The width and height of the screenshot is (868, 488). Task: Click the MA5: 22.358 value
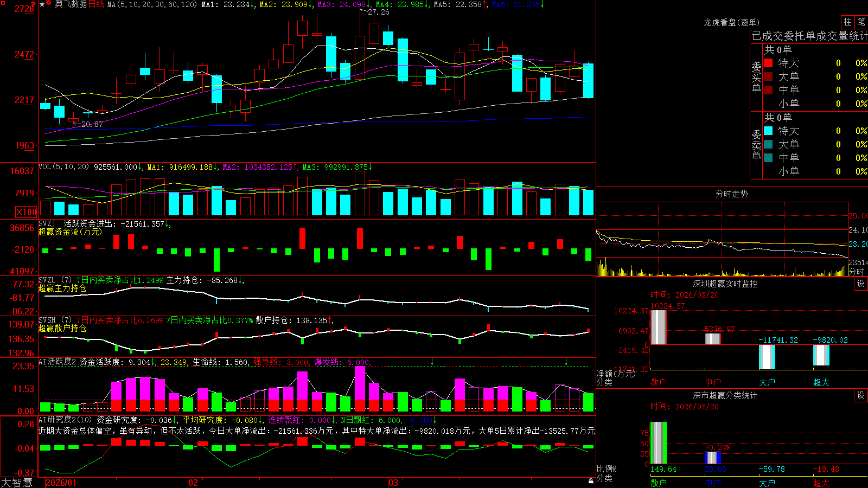click(458, 4)
